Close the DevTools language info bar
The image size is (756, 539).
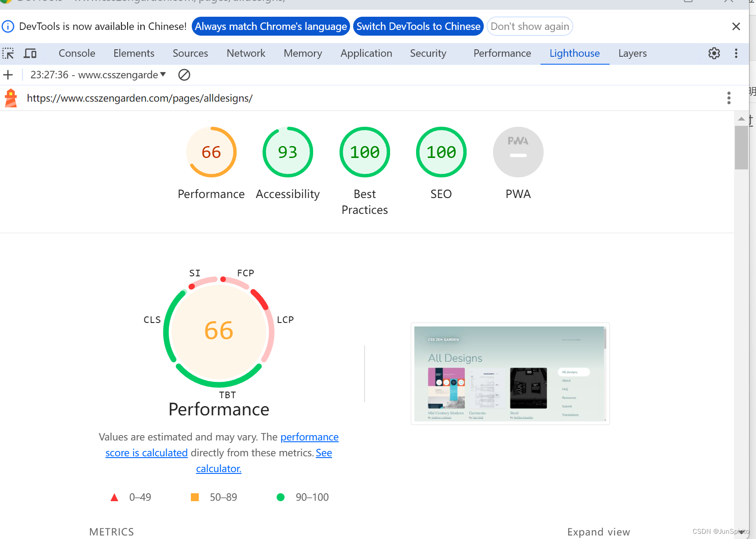click(736, 26)
